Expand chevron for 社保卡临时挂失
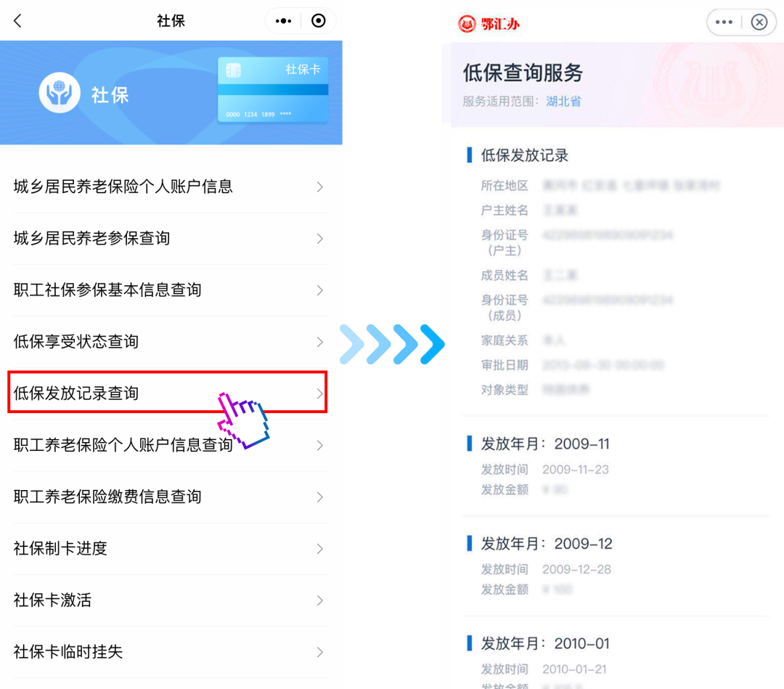 tap(320, 652)
